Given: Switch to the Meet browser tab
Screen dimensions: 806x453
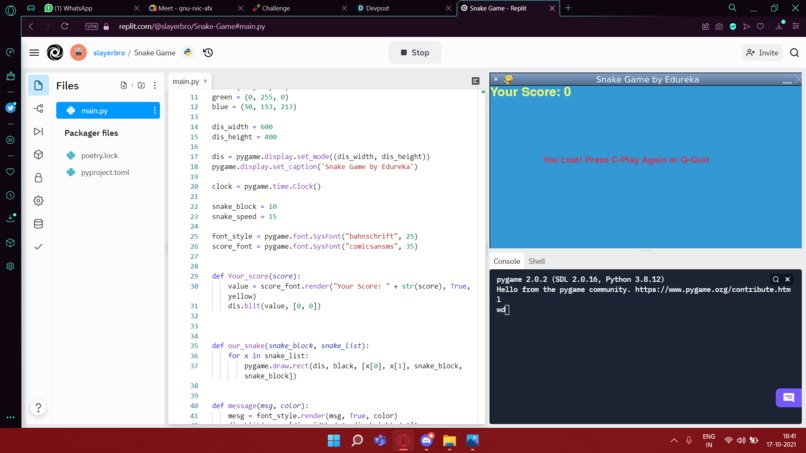Looking at the screenshot, I should pos(195,8).
